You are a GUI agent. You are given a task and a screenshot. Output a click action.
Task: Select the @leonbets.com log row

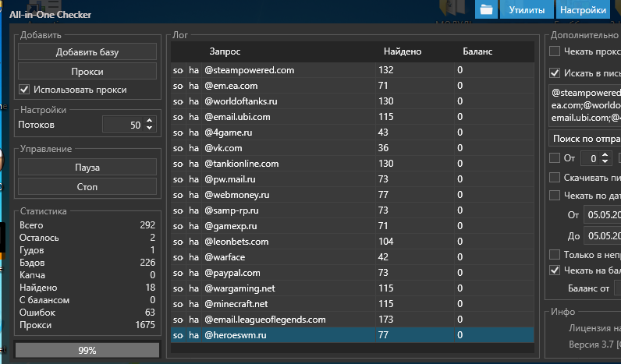point(353,242)
